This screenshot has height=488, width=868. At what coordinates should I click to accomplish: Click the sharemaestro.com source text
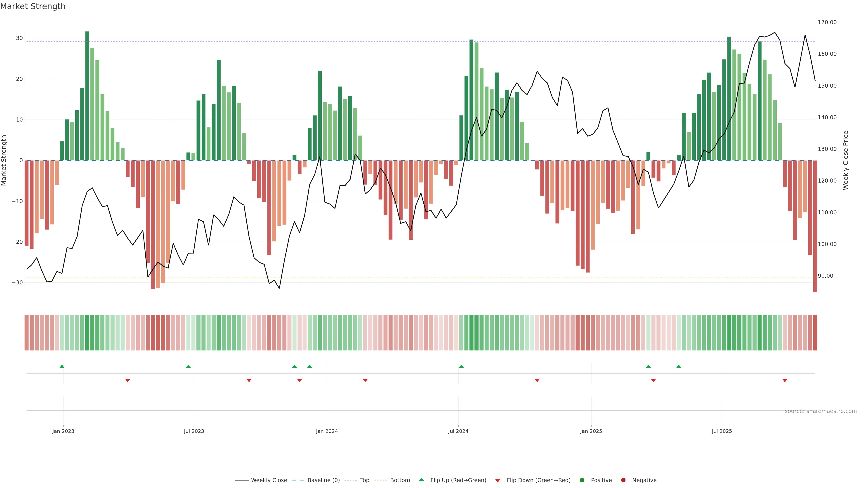pyautogui.click(x=821, y=411)
